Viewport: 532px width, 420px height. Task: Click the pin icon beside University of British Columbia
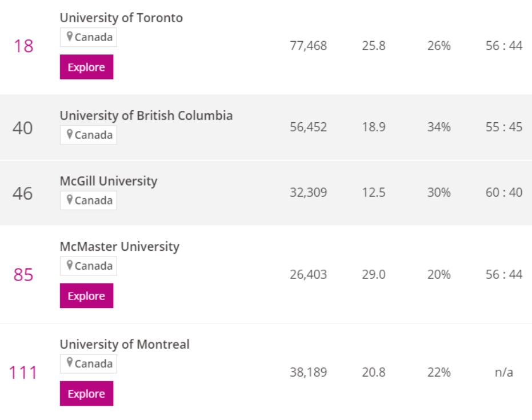click(70, 135)
